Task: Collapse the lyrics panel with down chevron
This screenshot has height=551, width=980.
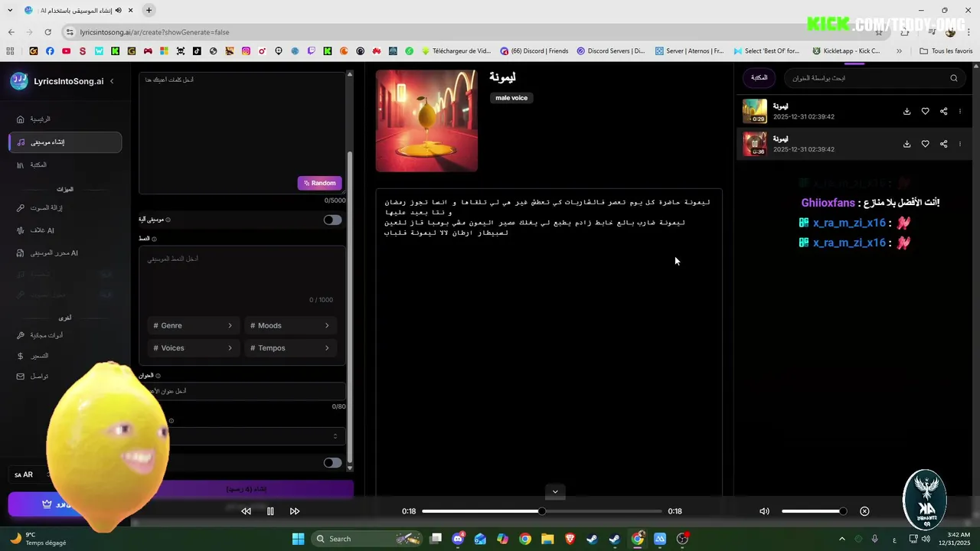Action: 555,492
